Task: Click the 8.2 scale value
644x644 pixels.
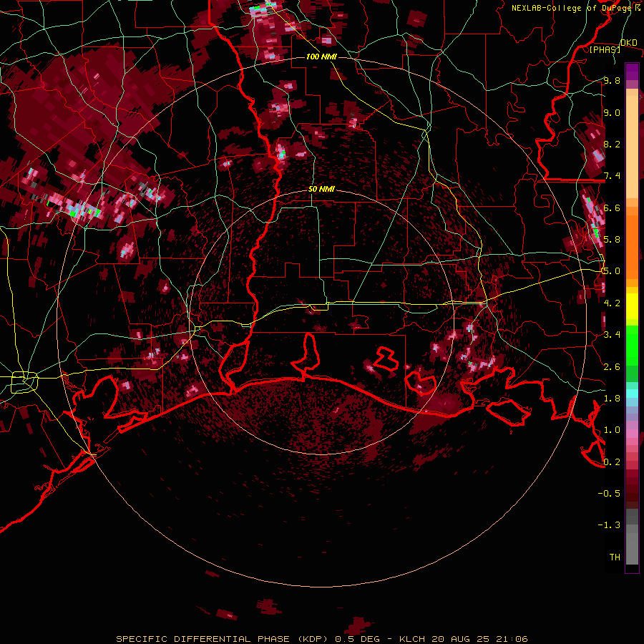Action: click(612, 144)
